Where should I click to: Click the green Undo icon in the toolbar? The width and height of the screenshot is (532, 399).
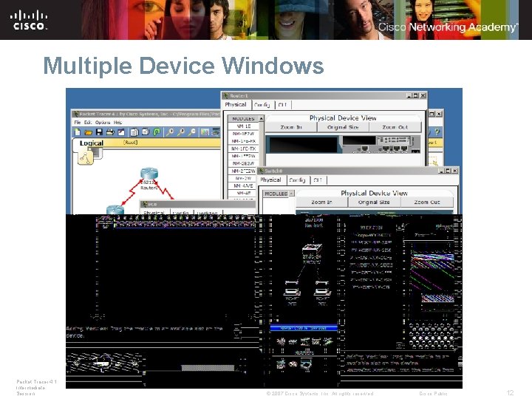(x=157, y=132)
